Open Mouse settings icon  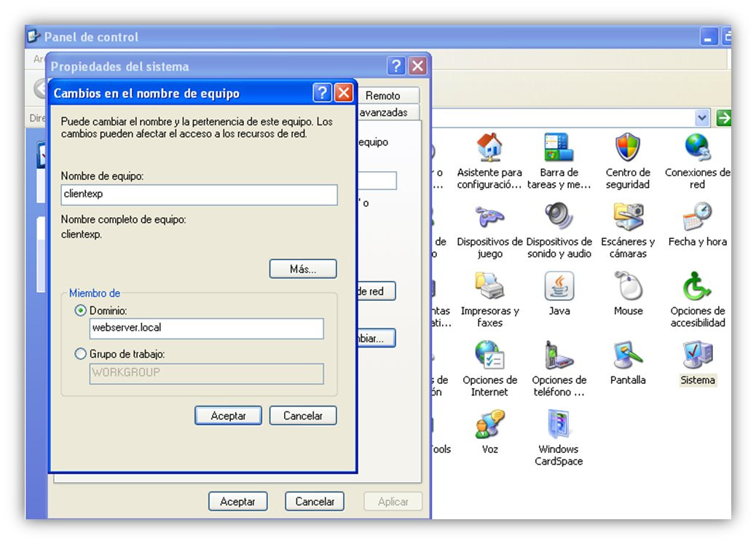pyautogui.click(x=628, y=285)
